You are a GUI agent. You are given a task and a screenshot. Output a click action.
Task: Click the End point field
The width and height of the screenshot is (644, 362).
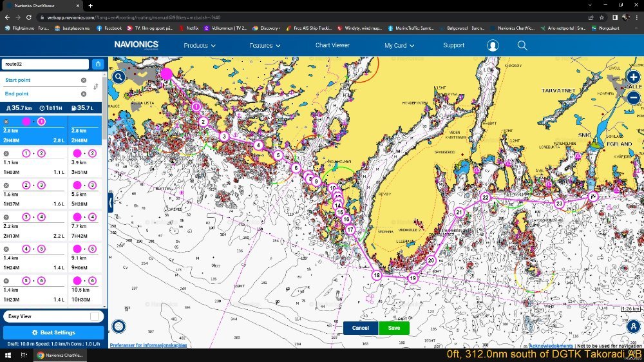(x=41, y=94)
